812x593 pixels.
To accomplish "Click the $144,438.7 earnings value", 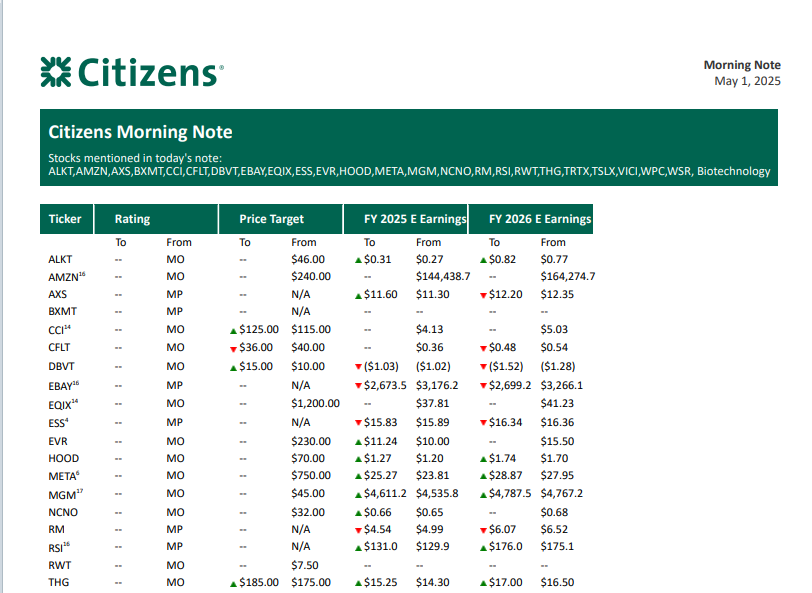I will 443,277.
